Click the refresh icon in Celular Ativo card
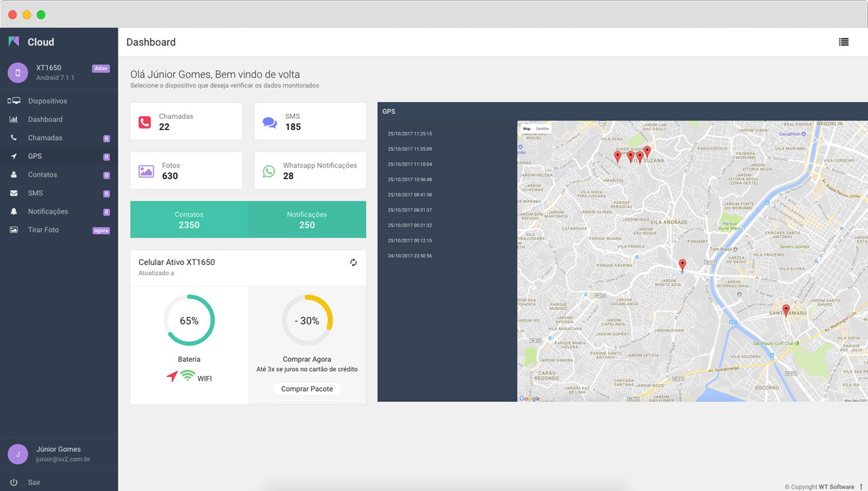868x491 pixels. pyautogui.click(x=353, y=262)
